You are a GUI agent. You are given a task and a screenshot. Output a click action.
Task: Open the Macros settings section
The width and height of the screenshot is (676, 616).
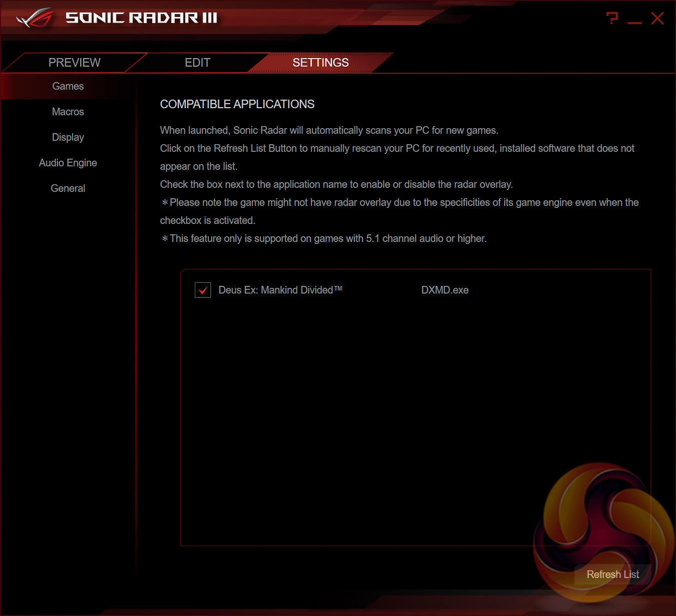pos(68,112)
